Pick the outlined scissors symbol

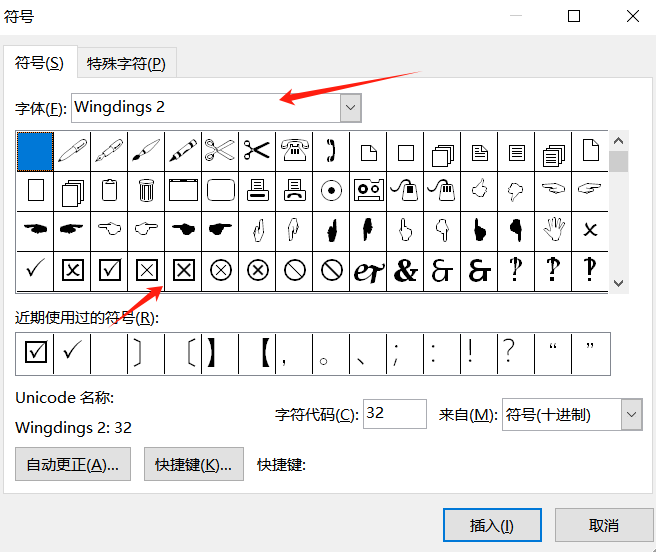220,151
